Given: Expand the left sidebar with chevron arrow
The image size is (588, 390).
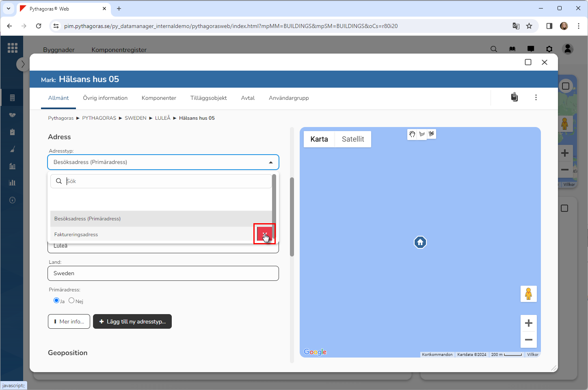Looking at the screenshot, I should point(23,64).
